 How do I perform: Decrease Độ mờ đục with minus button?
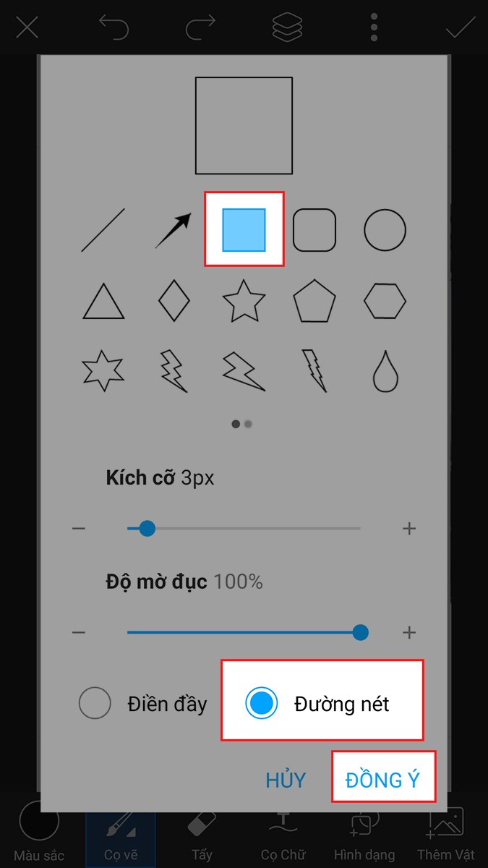point(79,633)
